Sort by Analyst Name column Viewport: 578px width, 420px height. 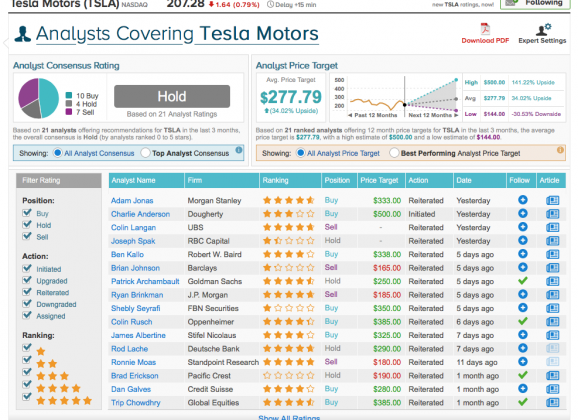click(146, 180)
